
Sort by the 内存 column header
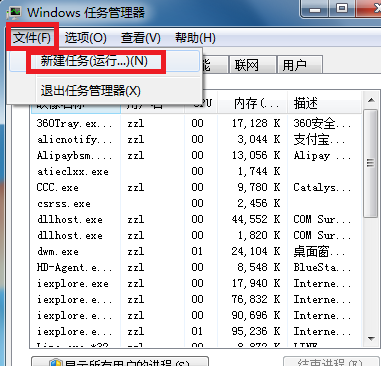[253, 103]
